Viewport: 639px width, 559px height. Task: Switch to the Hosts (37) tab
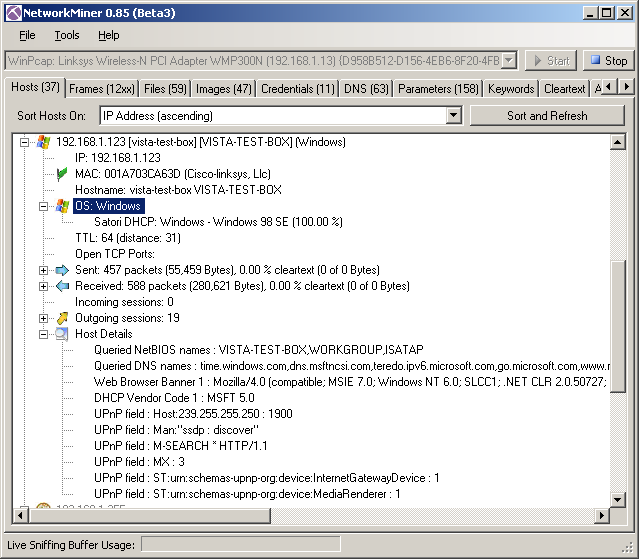(x=35, y=87)
